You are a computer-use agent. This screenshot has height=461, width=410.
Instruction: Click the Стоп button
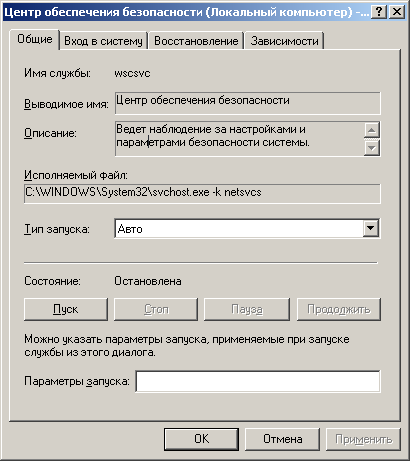coord(156,309)
